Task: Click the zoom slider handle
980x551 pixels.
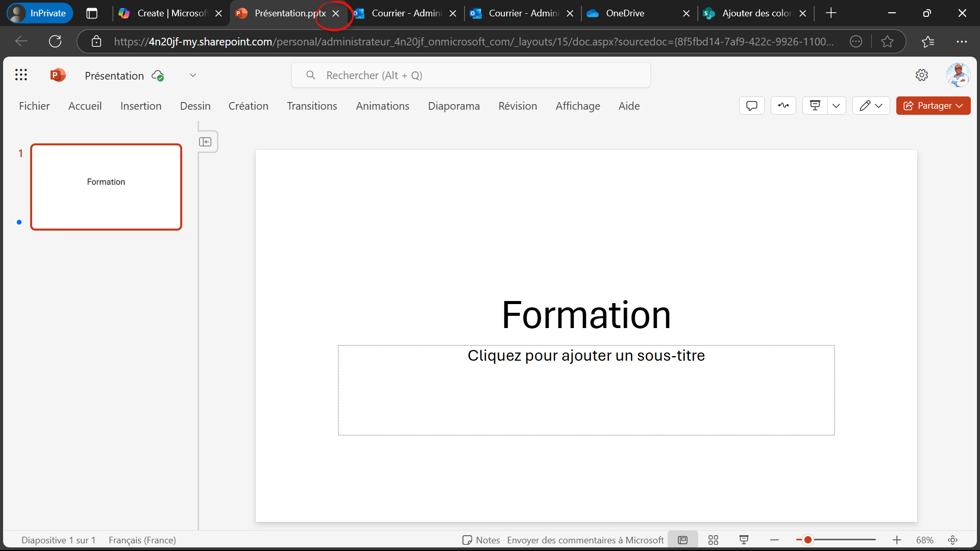Action: point(808,540)
